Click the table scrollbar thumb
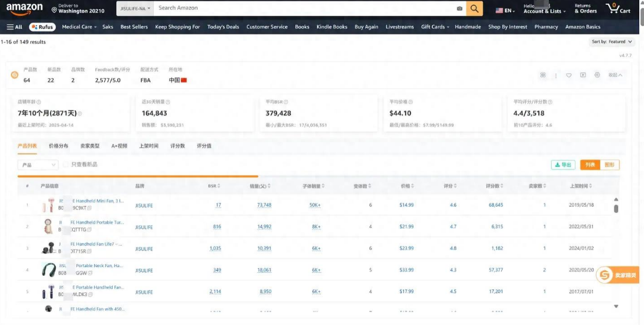644x325 pixels. click(x=616, y=209)
